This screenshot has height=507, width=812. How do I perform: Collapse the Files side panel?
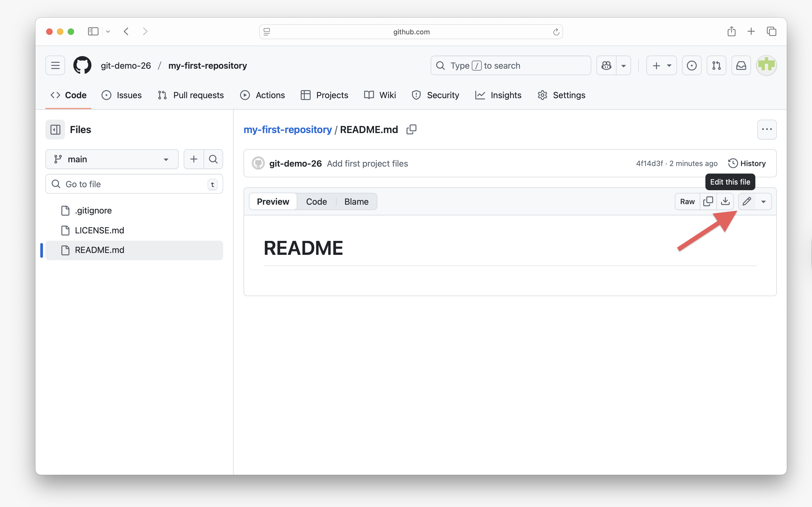click(x=55, y=129)
